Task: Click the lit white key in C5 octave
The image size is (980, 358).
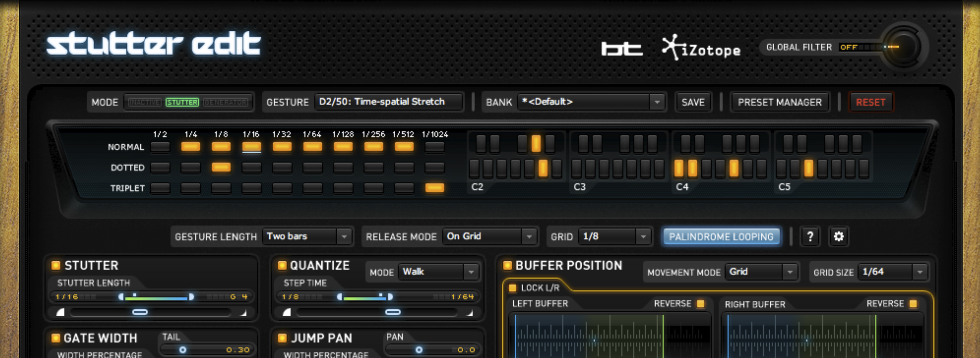Action: coord(809,168)
